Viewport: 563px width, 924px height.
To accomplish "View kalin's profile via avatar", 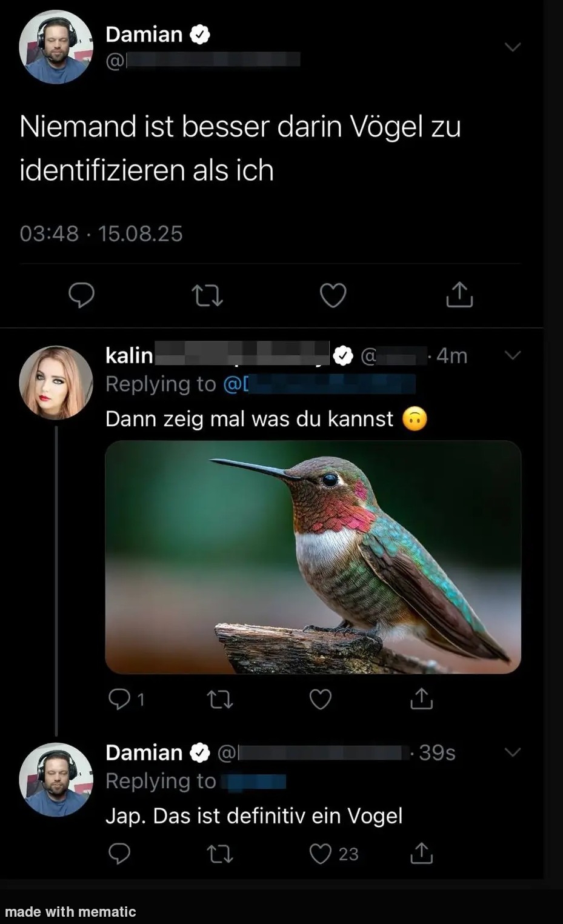I will click(56, 383).
